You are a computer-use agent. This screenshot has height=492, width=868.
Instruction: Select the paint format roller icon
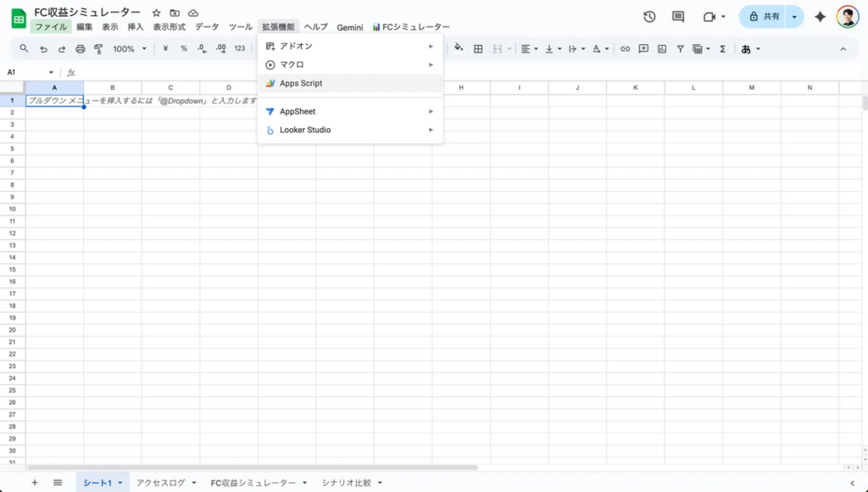point(97,49)
